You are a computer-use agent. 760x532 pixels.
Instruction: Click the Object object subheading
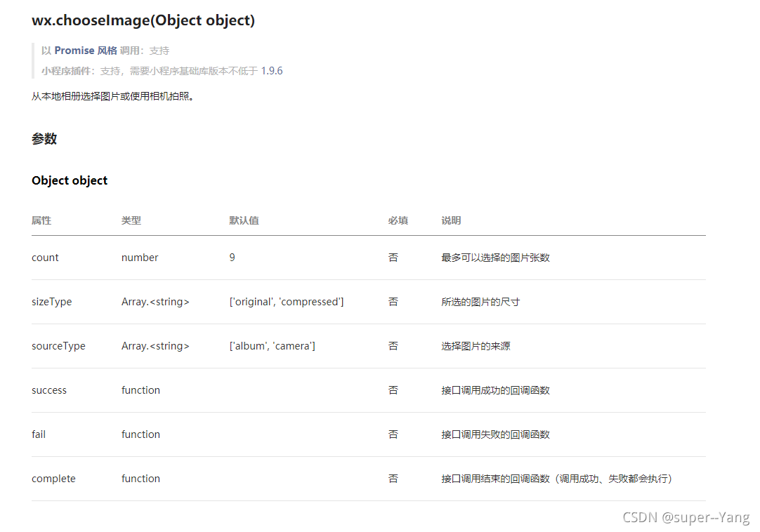(x=70, y=180)
